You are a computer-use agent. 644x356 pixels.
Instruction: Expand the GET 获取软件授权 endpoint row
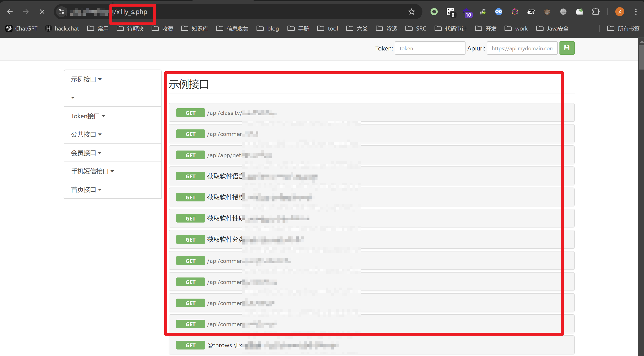[x=372, y=197]
